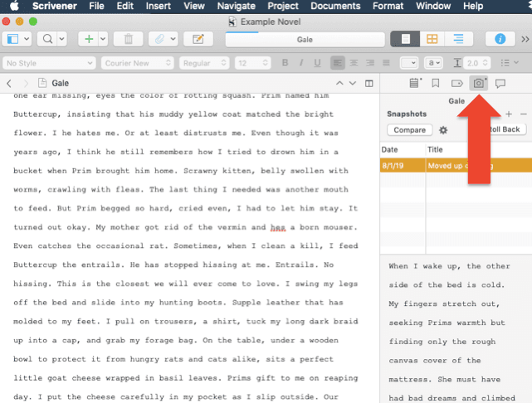Open the Inspector Bookmarks tab icon
Viewport: 532px width, 403px height.
436,83
